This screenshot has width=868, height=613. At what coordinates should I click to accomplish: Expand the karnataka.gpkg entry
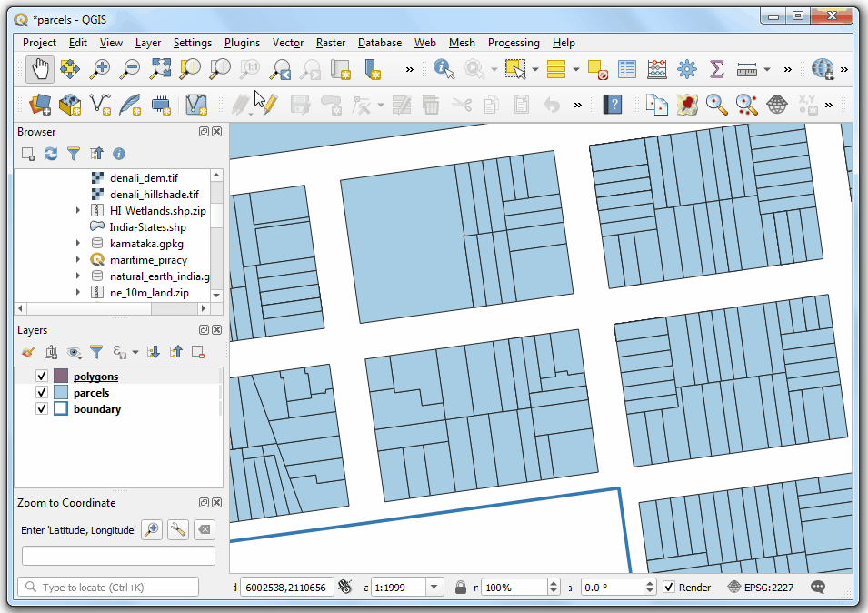point(77,242)
